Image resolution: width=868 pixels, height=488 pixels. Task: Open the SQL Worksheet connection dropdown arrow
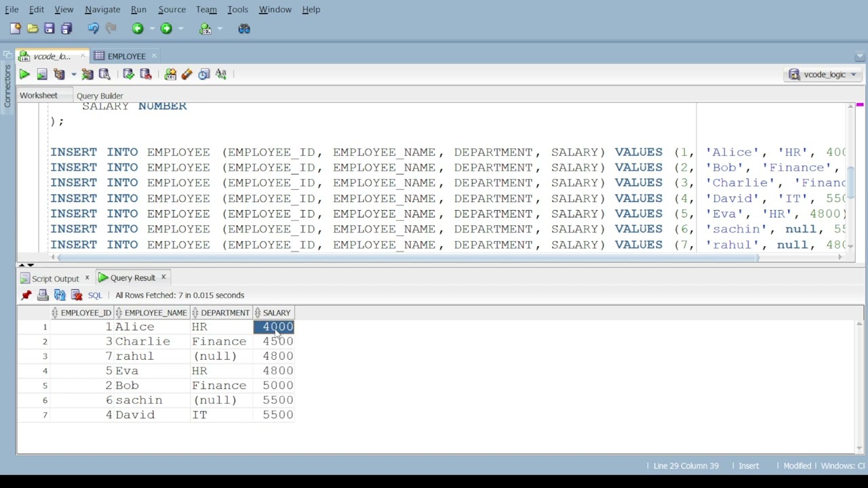[x=219, y=28]
